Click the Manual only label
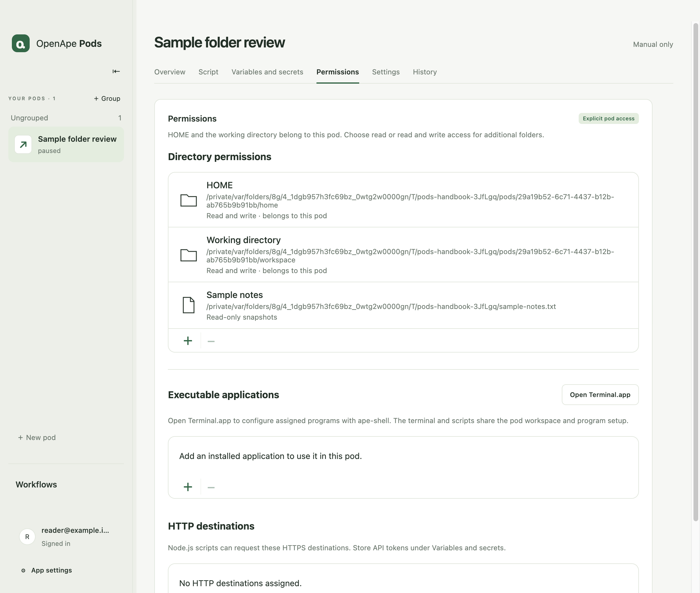The height and width of the screenshot is (593, 700). pyautogui.click(x=653, y=44)
